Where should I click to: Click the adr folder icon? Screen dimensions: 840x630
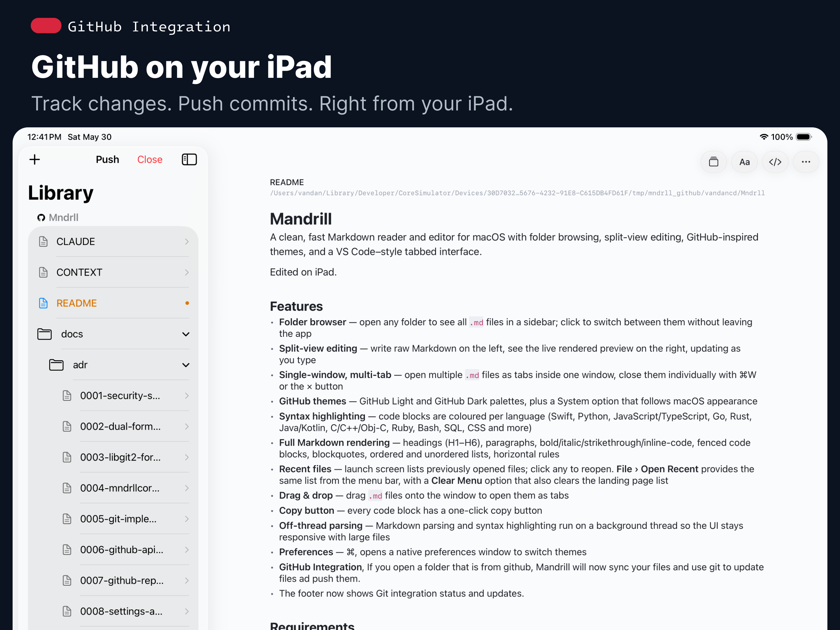point(56,365)
